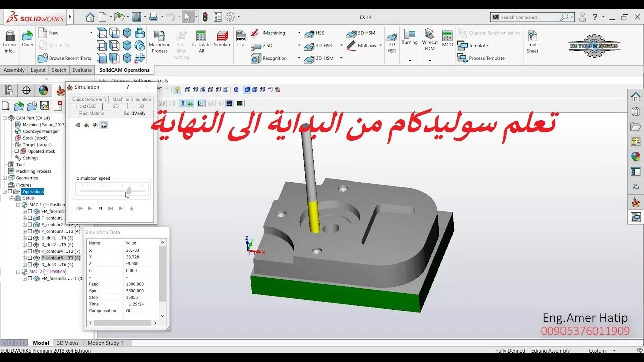Click the Process Template icon
This screenshot has width=644, height=362.
point(462,58)
